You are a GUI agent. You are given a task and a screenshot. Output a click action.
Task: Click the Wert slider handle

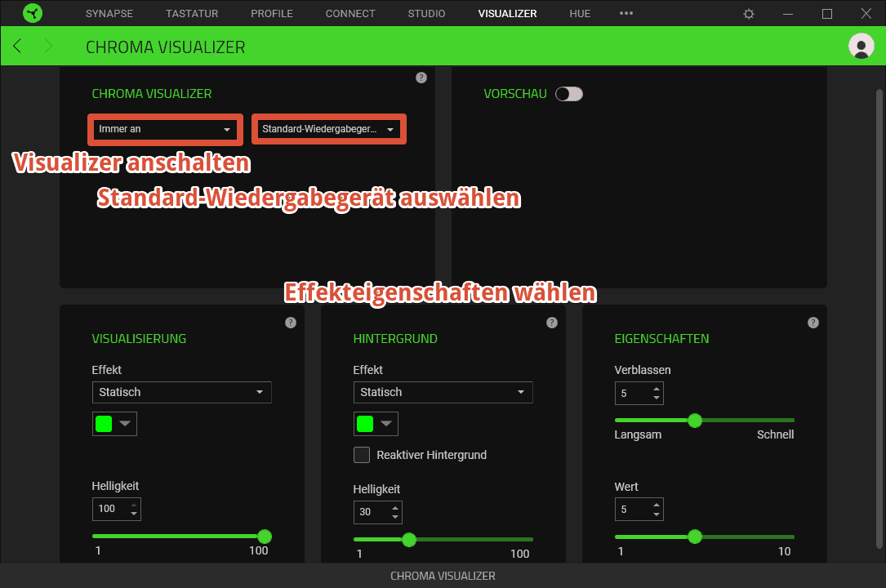(695, 537)
